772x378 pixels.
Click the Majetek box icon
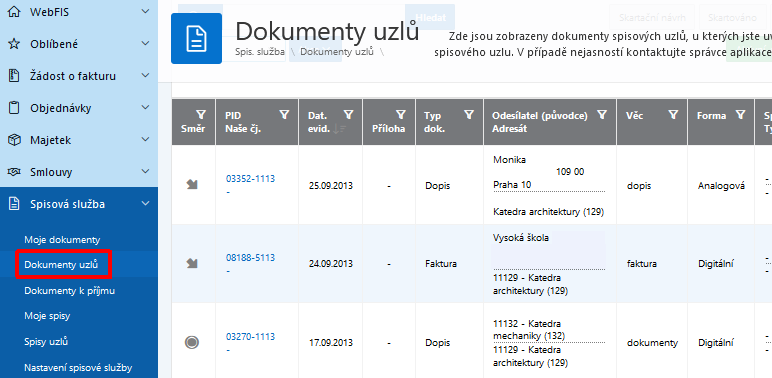click(x=14, y=140)
